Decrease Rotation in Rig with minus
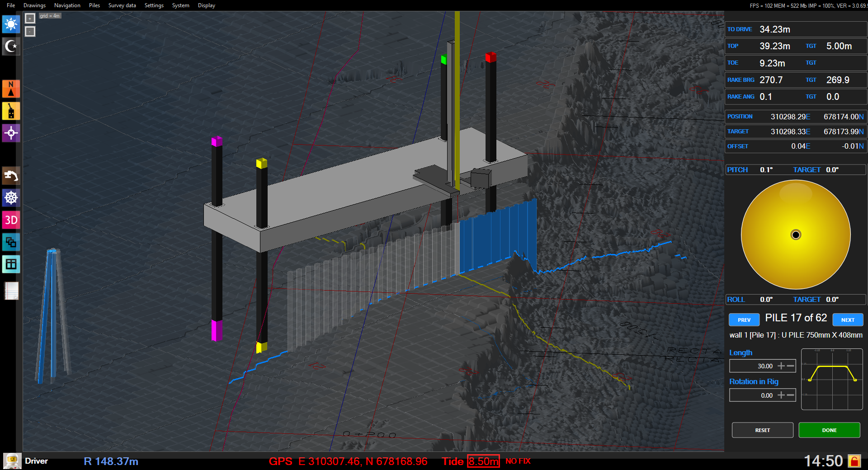This screenshot has height=470, width=868. click(790, 395)
